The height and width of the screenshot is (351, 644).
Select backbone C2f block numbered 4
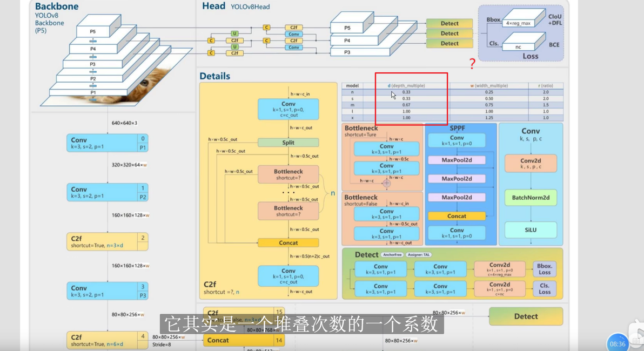(x=107, y=340)
